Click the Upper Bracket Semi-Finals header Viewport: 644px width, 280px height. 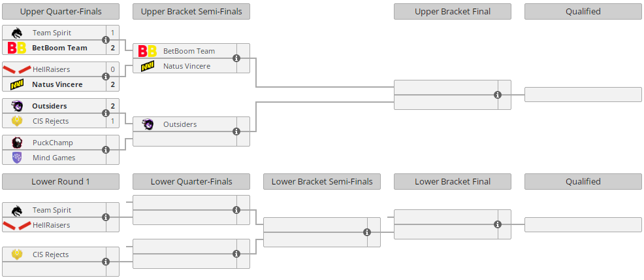[191, 11]
